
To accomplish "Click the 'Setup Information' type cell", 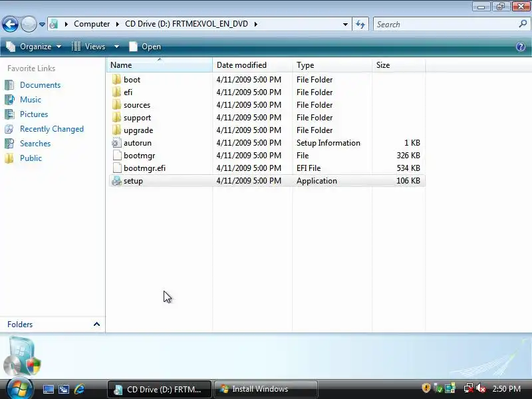I will [x=328, y=143].
